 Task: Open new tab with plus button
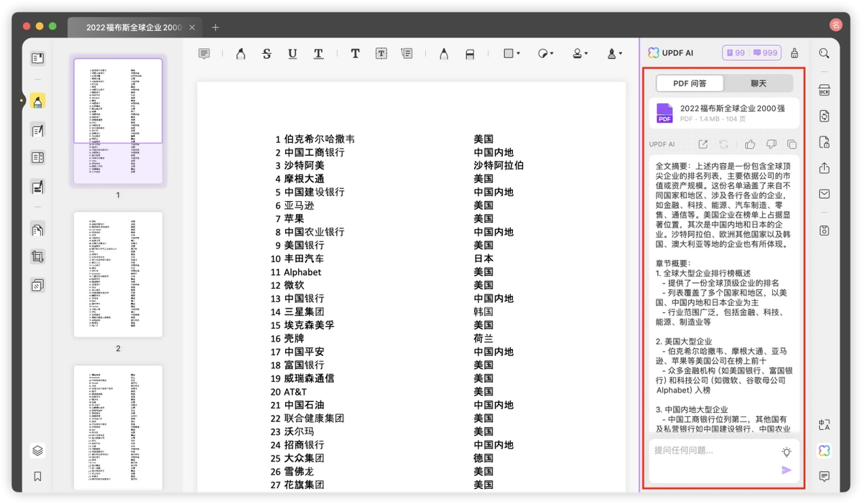215,27
